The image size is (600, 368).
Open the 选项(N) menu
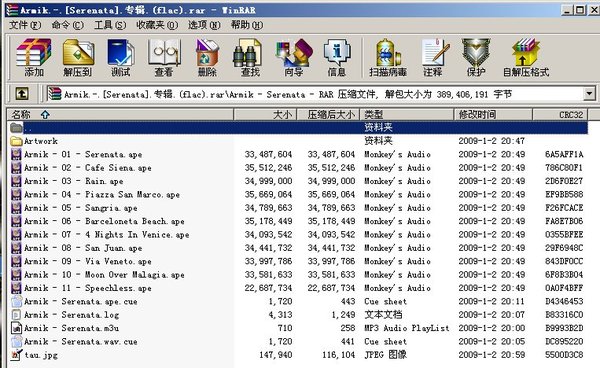click(x=204, y=25)
